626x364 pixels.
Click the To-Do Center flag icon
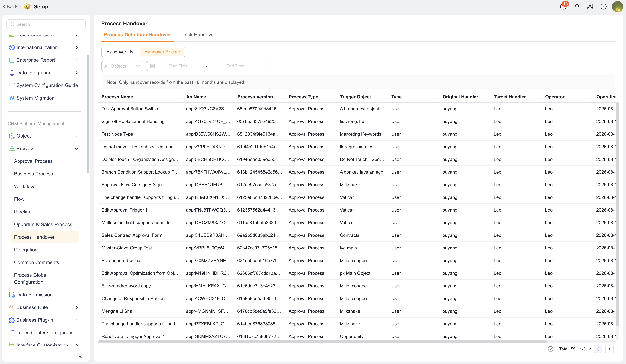(12, 332)
